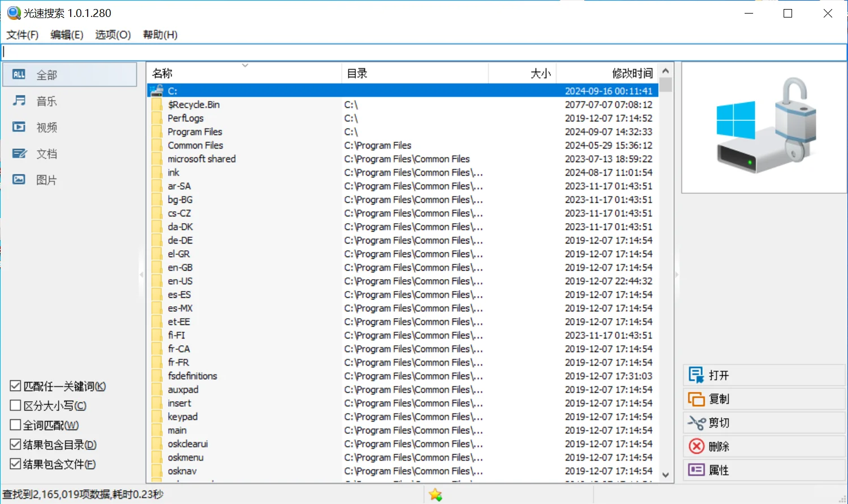Enable 全词匹配(W) whole word checkbox
Viewport: 848px width, 504px height.
point(16,425)
